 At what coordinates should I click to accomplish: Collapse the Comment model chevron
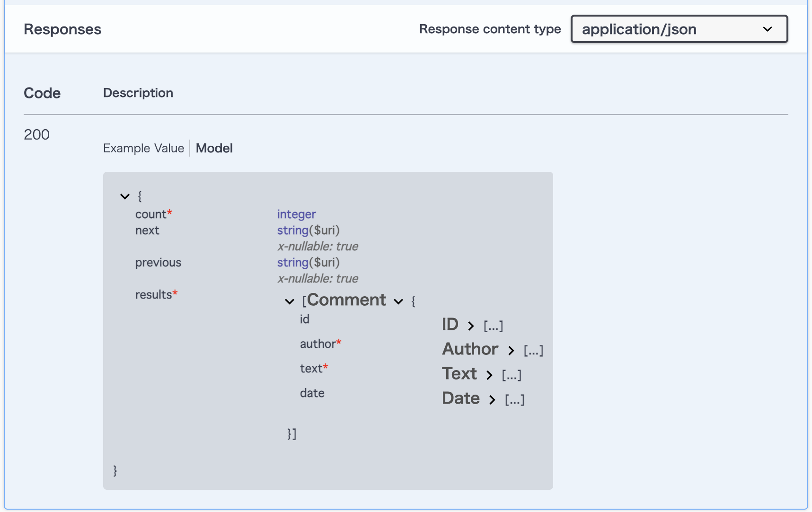399,301
